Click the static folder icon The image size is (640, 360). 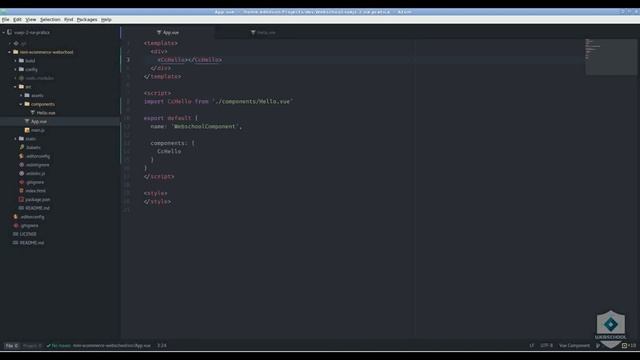[22, 139]
